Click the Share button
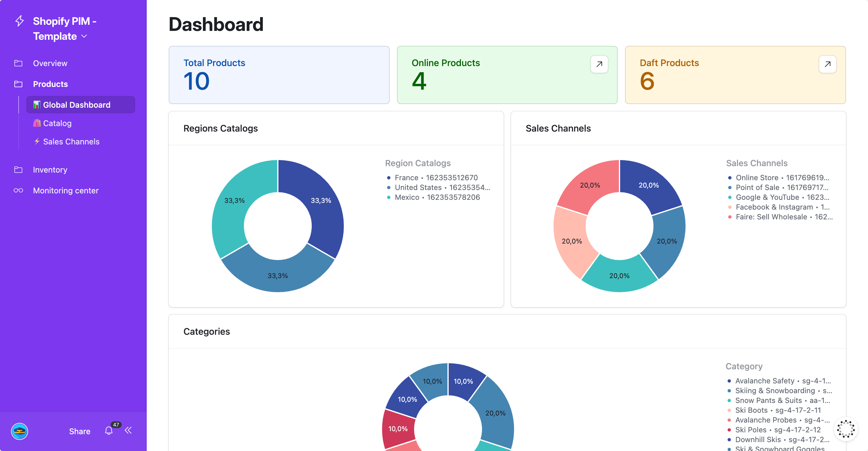868x451 pixels. (79, 431)
